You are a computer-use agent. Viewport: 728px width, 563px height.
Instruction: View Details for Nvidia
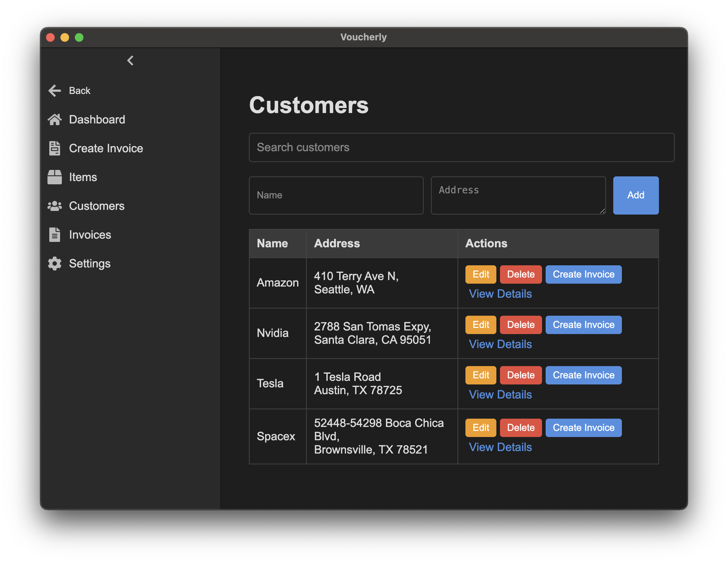(x=500, y=344)
